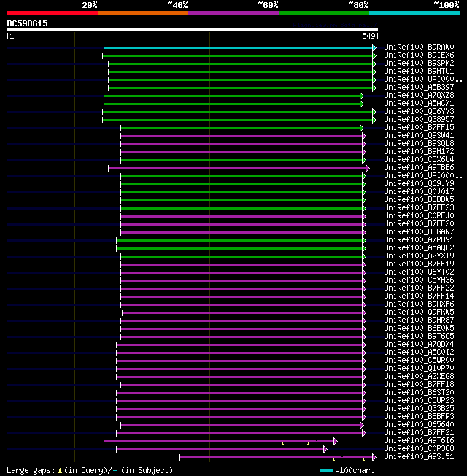467x476 pixels.
Task: Select the UniRef100_A5ACX1 label
Action: [419, 103]
